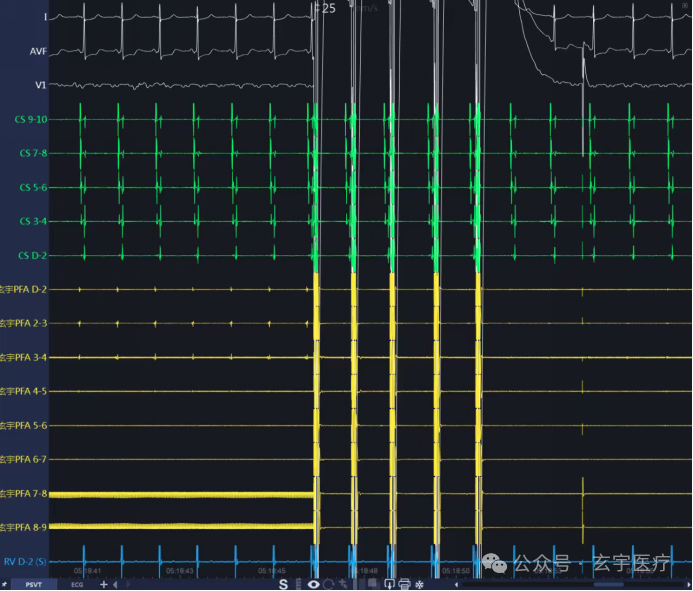
Task: Click the 05:18:43 time marker
Action: (179, 571)
